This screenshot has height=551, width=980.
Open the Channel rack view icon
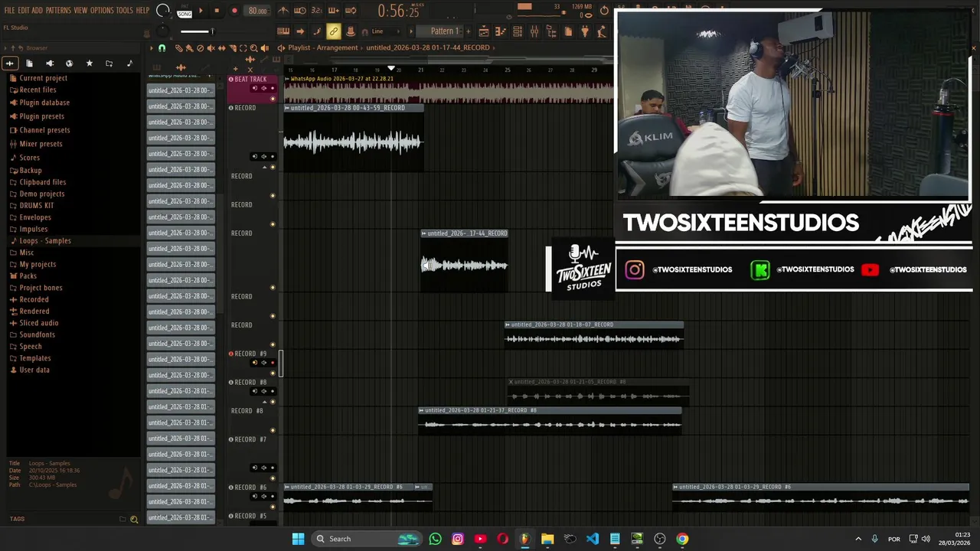517,31
